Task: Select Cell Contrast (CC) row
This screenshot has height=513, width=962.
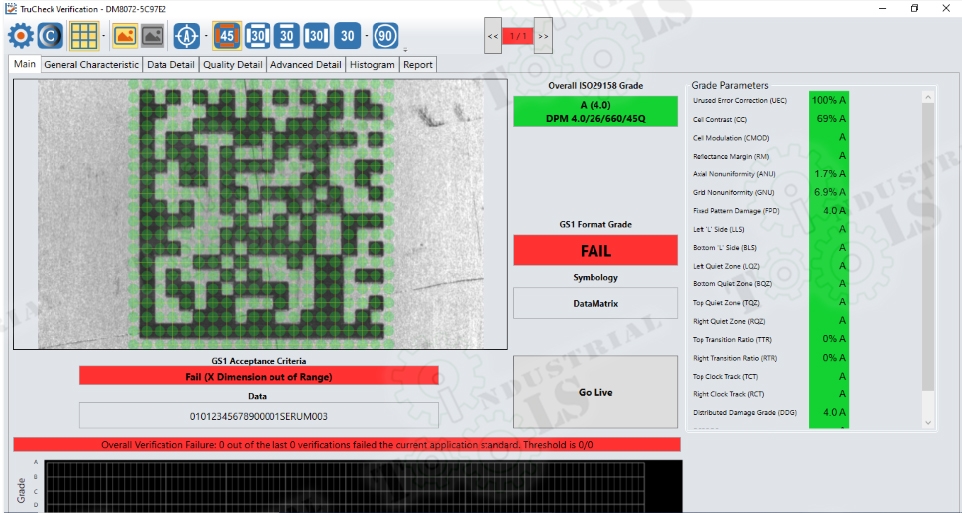Action: (x=770, y=119)
